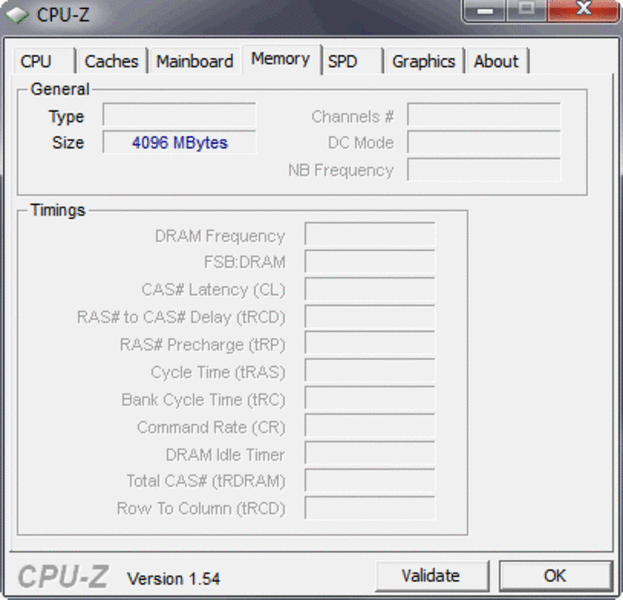Screen dimensions: 623x600
Task: Click the DC Mode field
Action: coord(484,142)
